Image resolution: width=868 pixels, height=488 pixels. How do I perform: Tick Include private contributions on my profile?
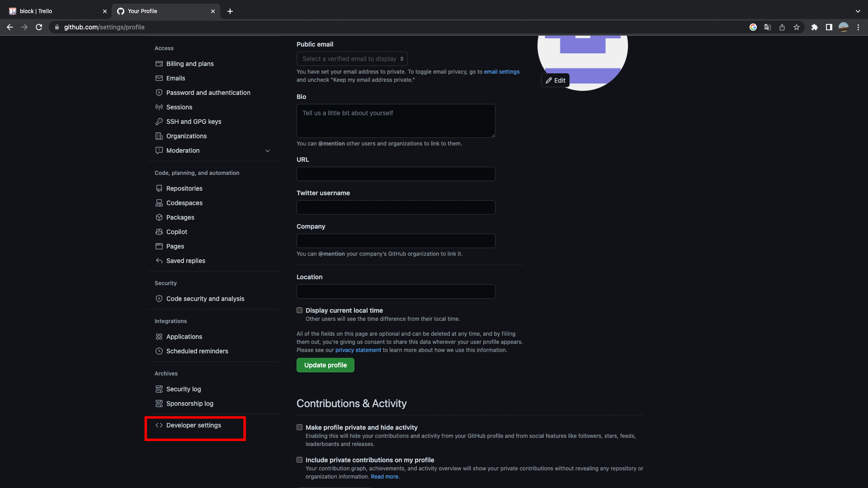tap(299, 460)
